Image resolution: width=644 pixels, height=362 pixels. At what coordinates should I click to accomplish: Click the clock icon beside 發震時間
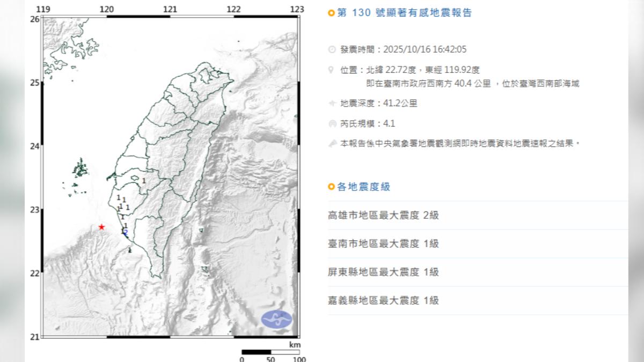(332, 50)
